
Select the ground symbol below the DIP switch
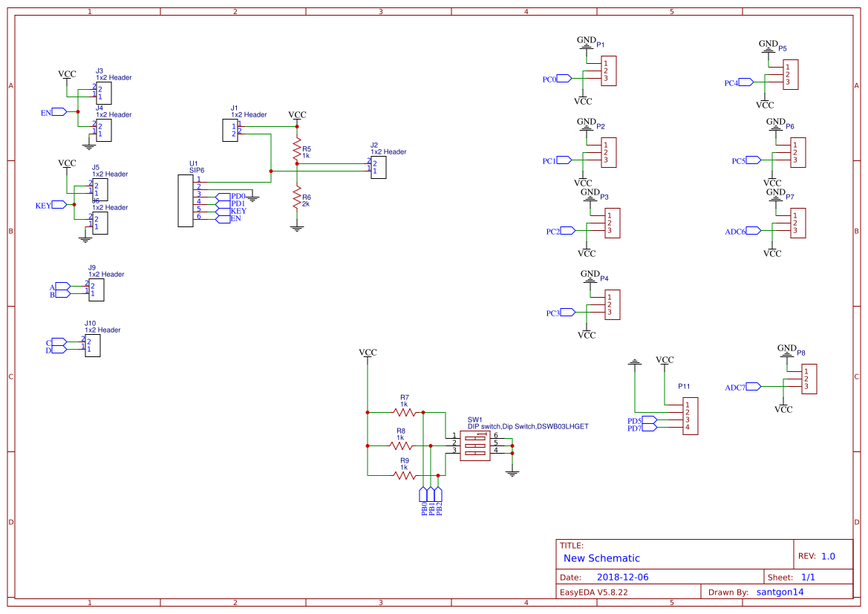pos(512,473)
